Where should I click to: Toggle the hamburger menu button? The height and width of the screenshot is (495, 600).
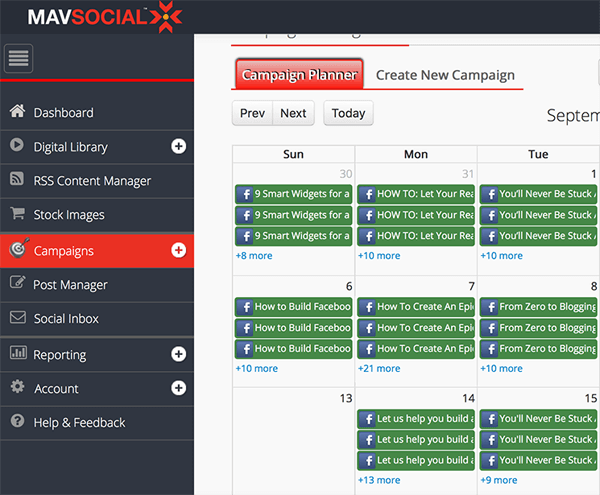tap(18, 59)
